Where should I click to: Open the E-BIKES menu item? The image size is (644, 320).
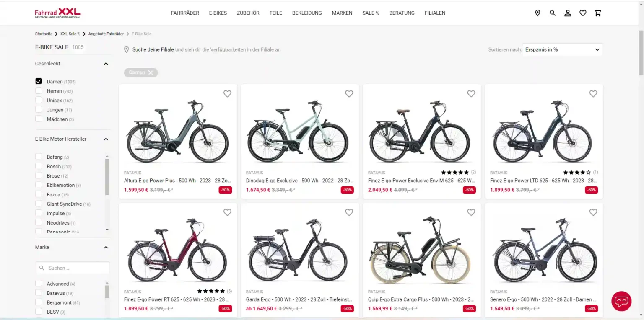[x=218, y=13]
